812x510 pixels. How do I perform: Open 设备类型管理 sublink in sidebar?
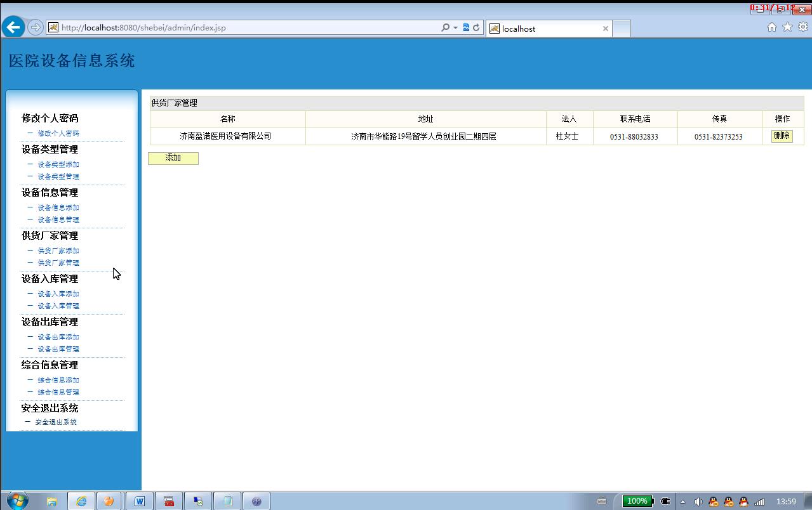pos(58,176)
